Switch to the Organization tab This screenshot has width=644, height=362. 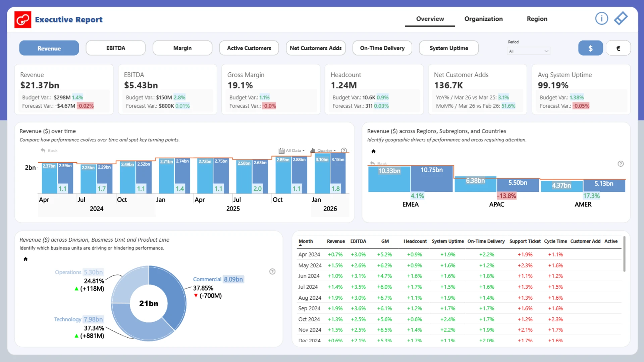[483, 19]
